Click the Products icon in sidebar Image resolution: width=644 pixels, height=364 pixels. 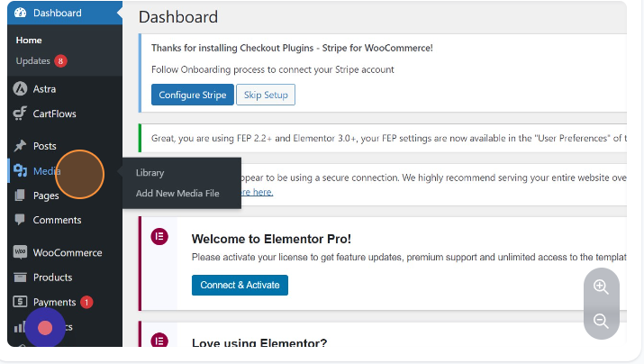coord(20,278)
